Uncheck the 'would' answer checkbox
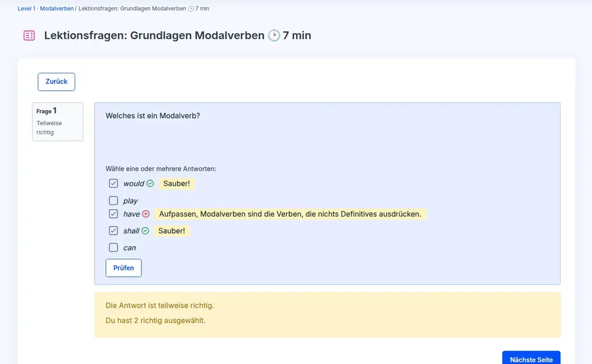The width and height of the screenshot is (592, 364). click(114, 183)
